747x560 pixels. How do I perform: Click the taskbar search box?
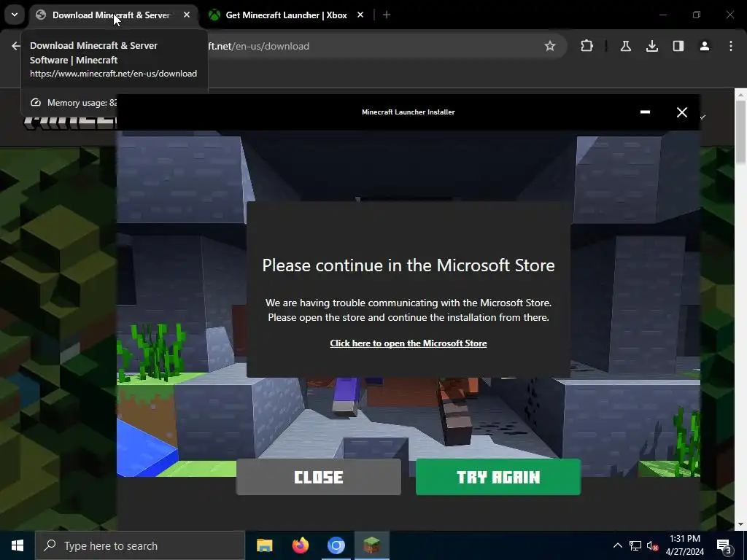(140, 545)
